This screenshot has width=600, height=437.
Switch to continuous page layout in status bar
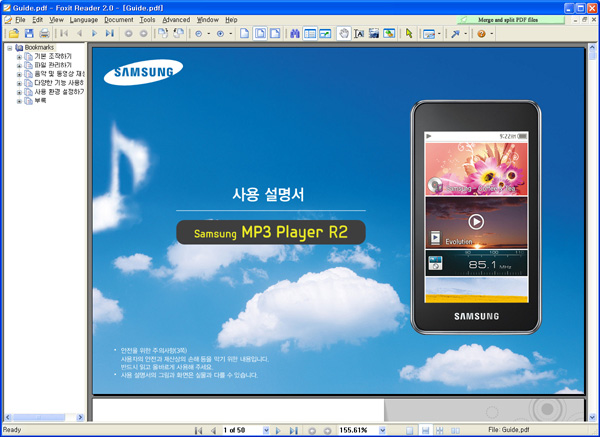tap(425, 430)
